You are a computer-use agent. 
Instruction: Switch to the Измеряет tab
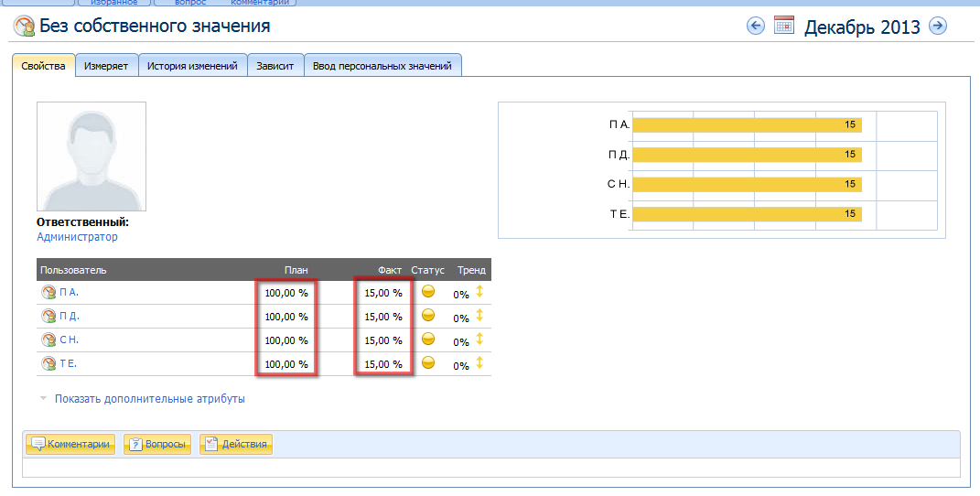[x=106, y=66]
